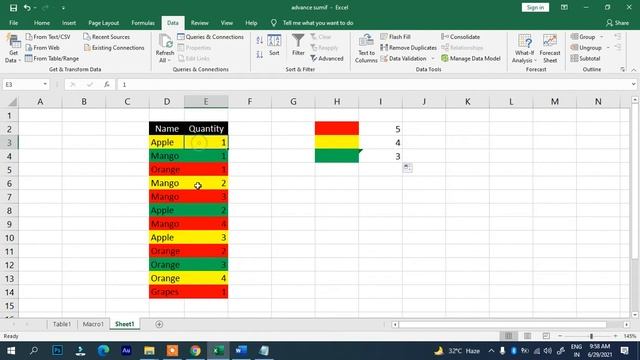Sort descending Z to A
This screenshot has height=360, width=640.
[260, 54]
